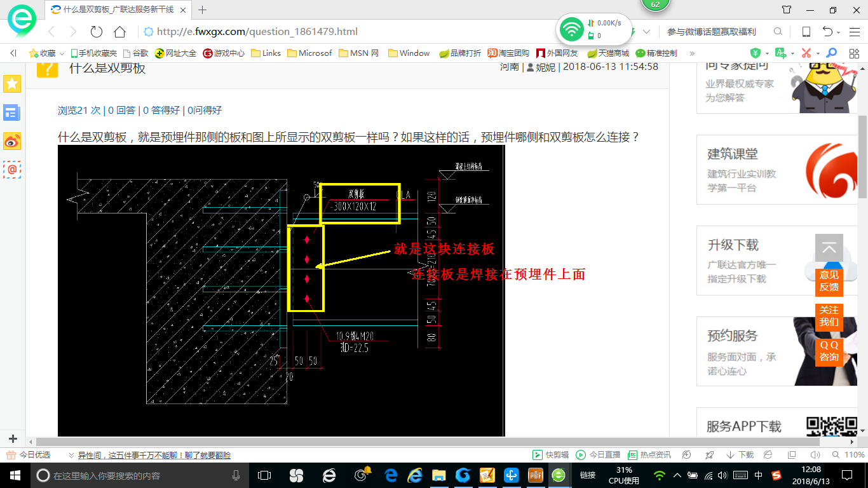Click the asker name 妮妮
The width and height of the screenshot is (868, 488).
point(545,67)
